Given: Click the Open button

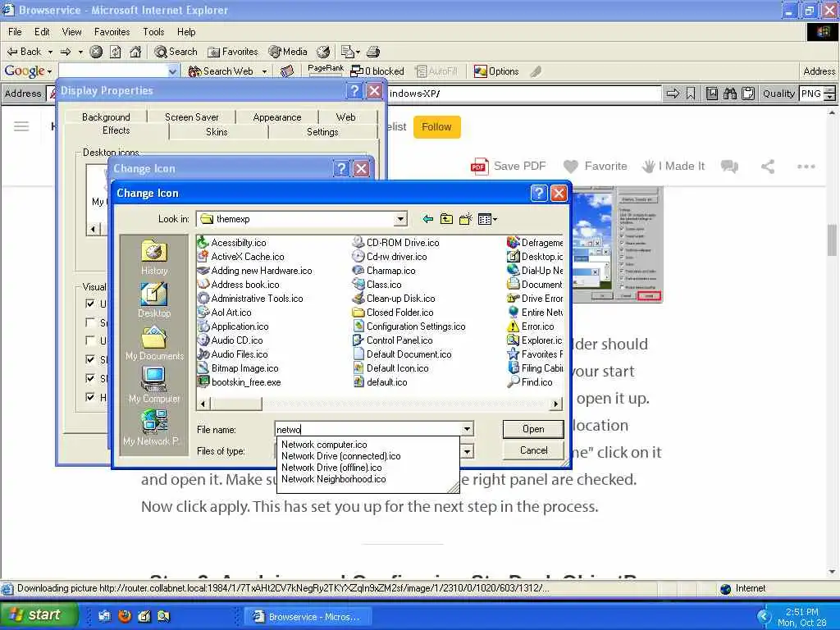Looking at the screenshot, I should point(533,429).
